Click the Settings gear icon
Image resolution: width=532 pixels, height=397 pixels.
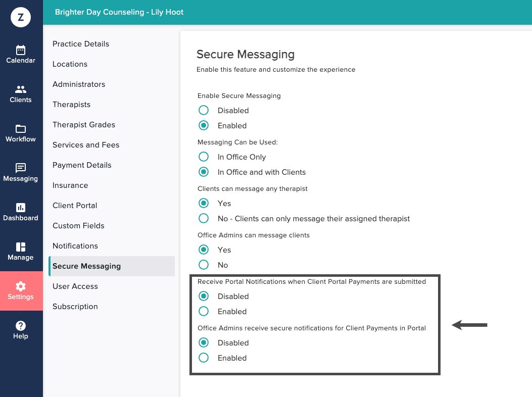pos(21,286)
